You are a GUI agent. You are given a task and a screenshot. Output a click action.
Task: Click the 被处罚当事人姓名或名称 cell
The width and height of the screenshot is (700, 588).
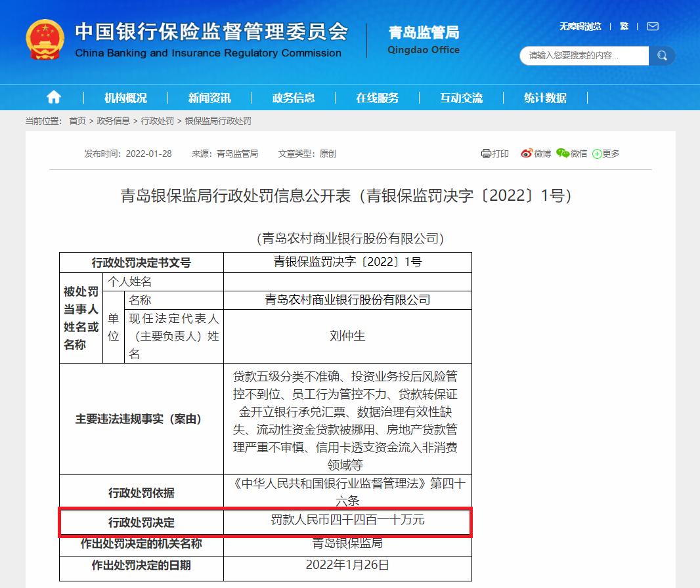pyautogui.click(x=81, y=318)
